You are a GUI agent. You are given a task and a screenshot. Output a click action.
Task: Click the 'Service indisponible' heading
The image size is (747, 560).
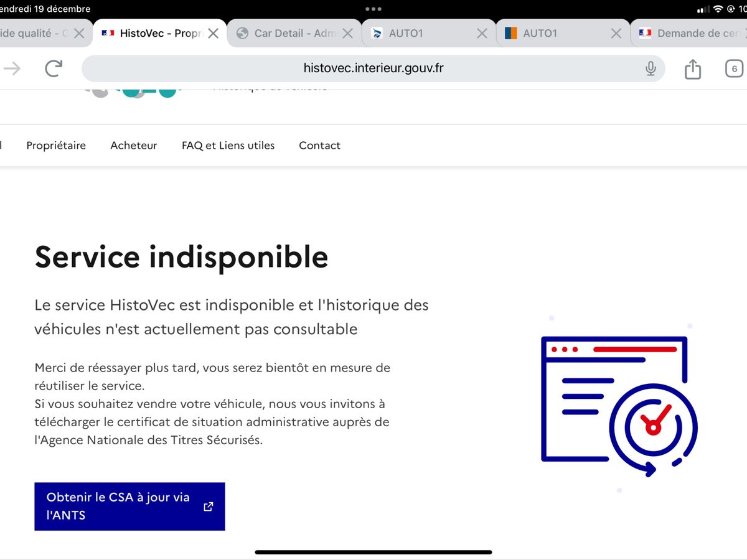182,256
